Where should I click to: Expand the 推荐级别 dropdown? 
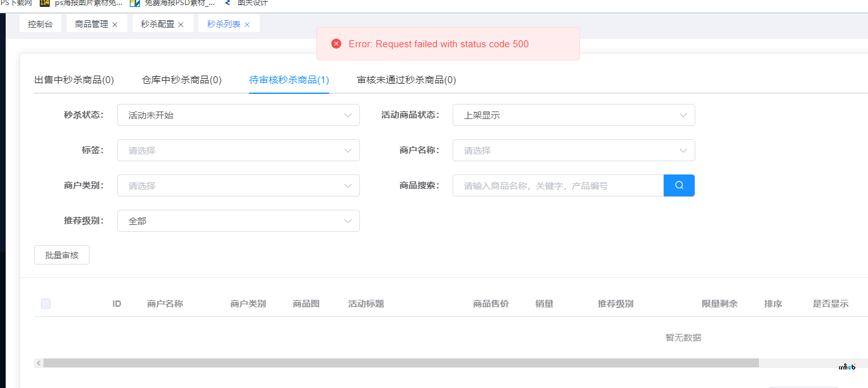click(238, 221)
